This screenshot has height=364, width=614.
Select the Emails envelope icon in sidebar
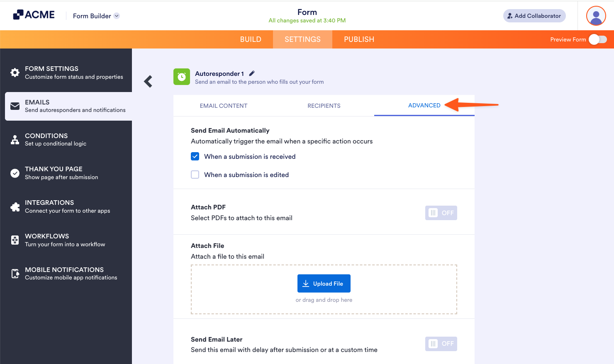coord(15,106)
